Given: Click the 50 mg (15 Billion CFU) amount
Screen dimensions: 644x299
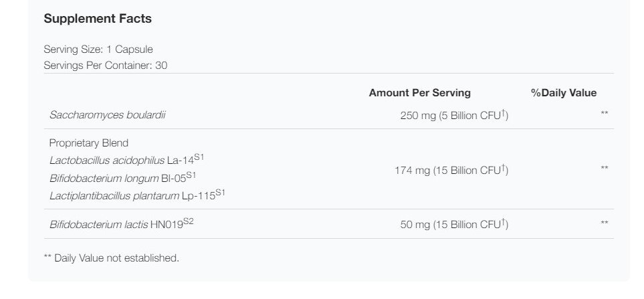Looking at the screenshot, I should point(454,224).
